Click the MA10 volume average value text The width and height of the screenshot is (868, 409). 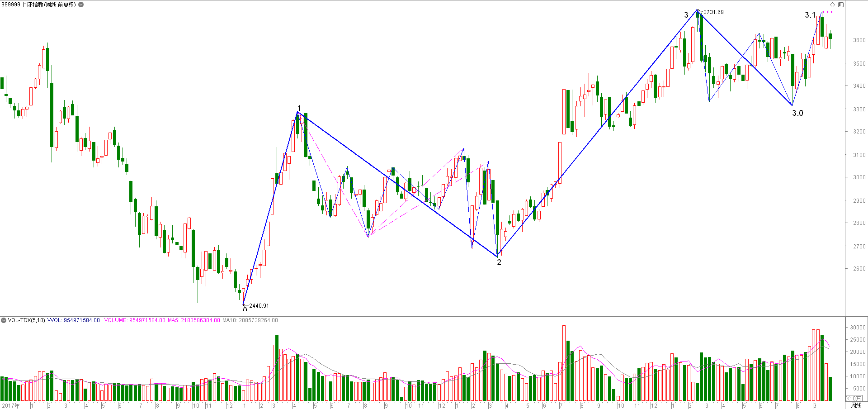pyautogui.click(x=250, y=320)
